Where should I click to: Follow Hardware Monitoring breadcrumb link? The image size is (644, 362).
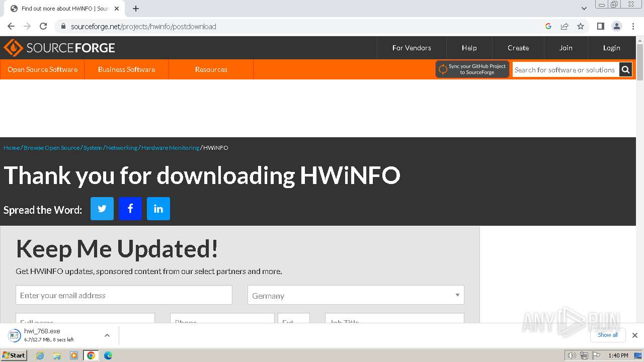click(x=170, y=148)
